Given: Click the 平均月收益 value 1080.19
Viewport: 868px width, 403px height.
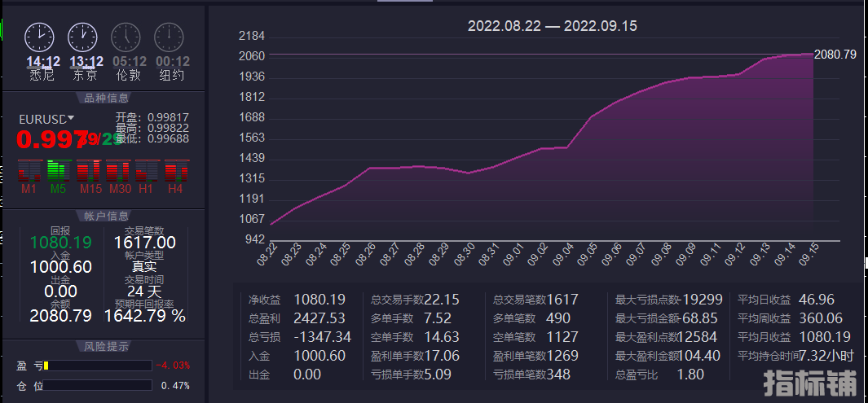Looking at the screenshot, I should pos(825,337).
